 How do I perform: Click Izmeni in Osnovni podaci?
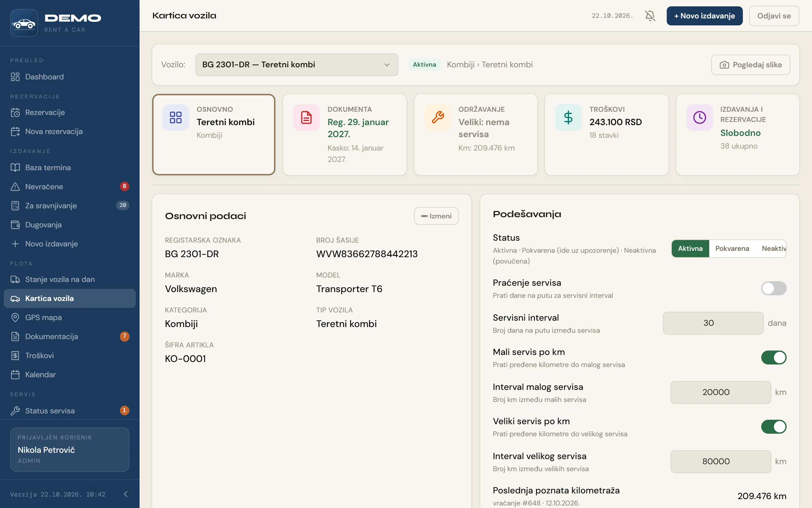436,216
